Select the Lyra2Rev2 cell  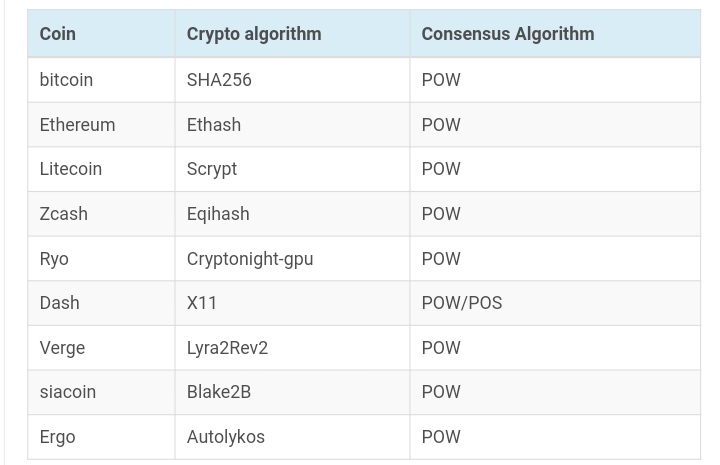point(227,348)
